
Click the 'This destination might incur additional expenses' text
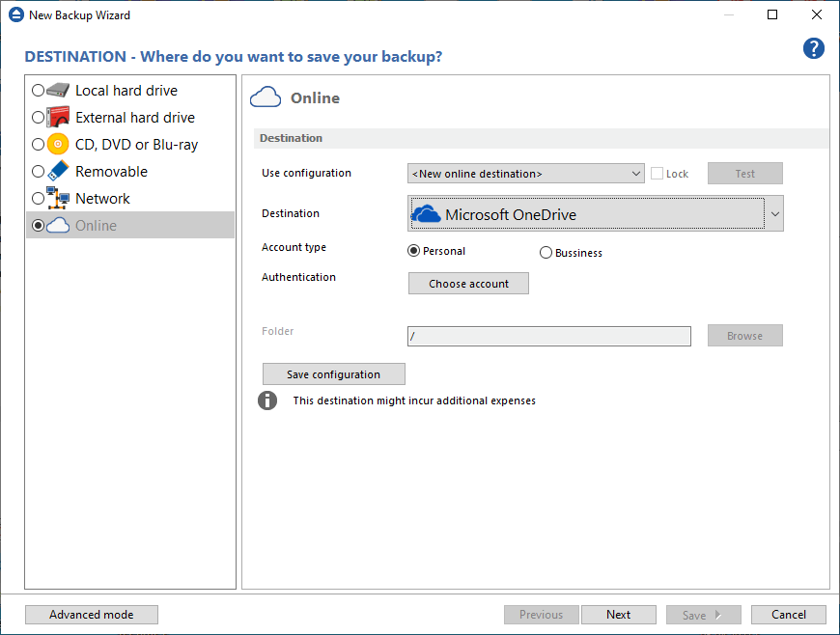[414, 400]
